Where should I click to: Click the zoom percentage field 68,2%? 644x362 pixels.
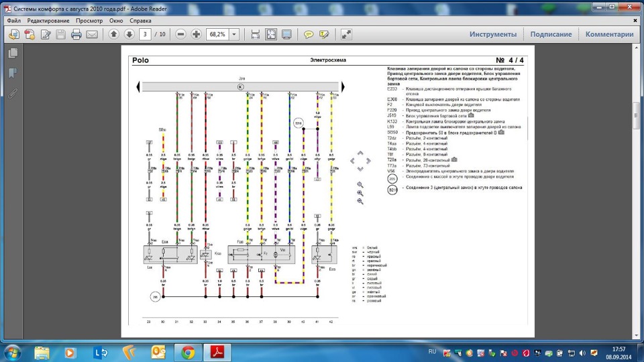click(x=217, y=34)
